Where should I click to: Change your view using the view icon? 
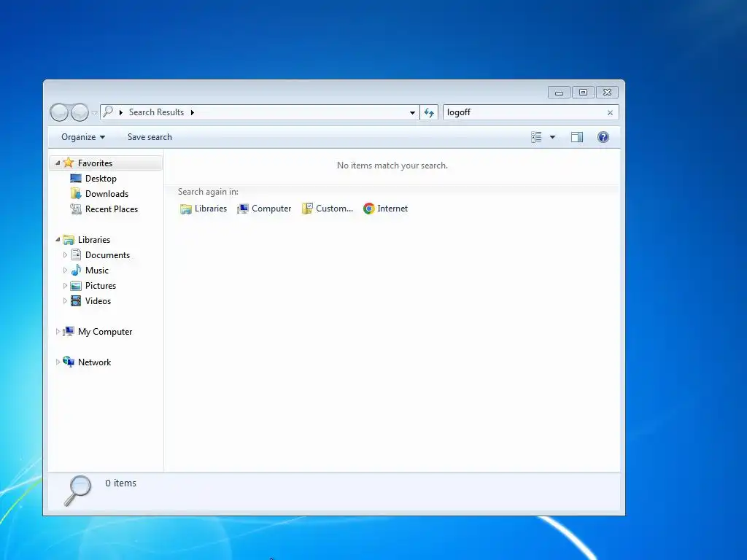(x=536, y=137)
